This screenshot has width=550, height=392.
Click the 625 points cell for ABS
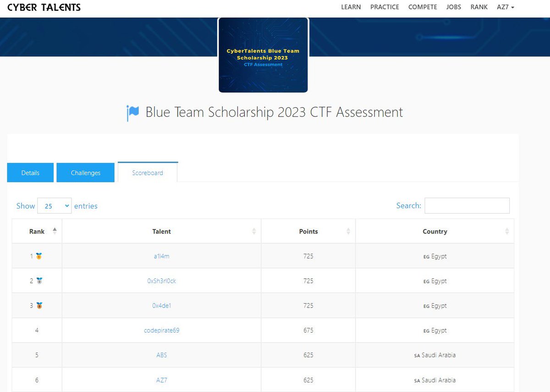pos(308,355)
